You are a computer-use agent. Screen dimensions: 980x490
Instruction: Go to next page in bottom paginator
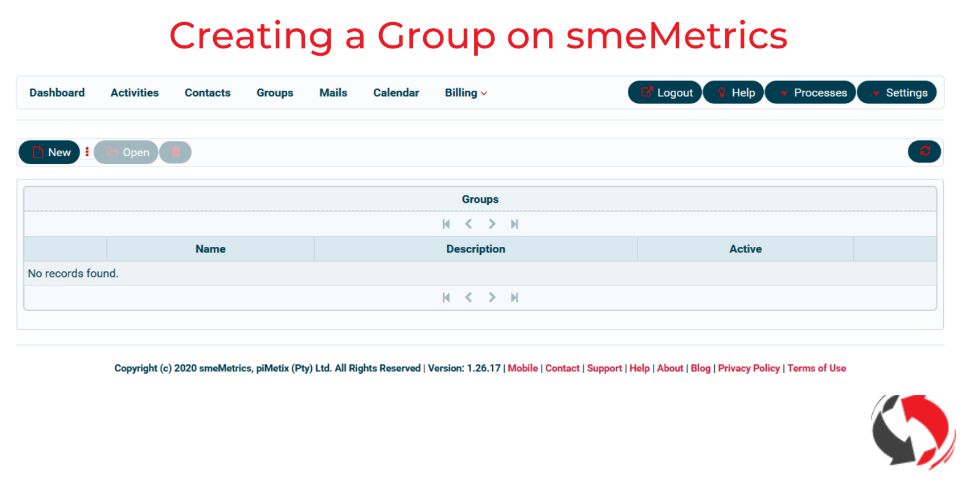point(492,298)
